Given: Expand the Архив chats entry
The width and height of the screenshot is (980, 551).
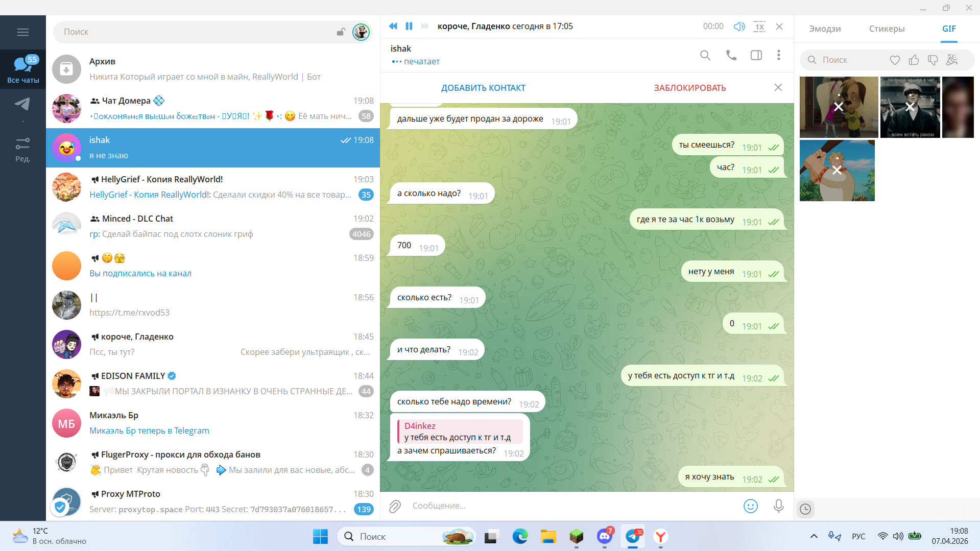Looking at the screenshot, I should 213,69.
